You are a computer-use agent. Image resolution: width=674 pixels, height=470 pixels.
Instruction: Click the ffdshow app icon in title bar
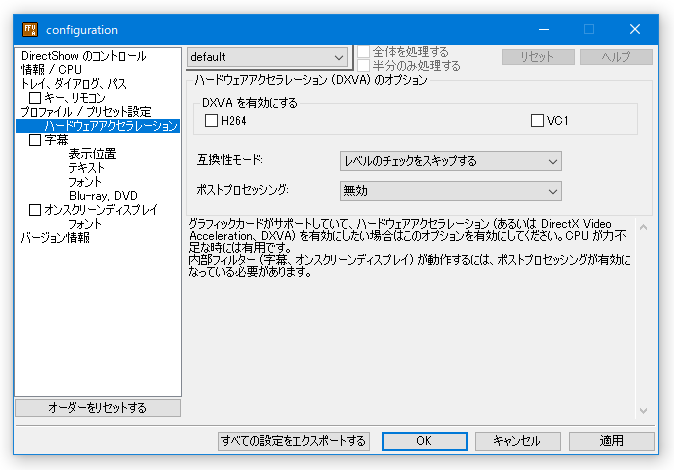point(30,30)
